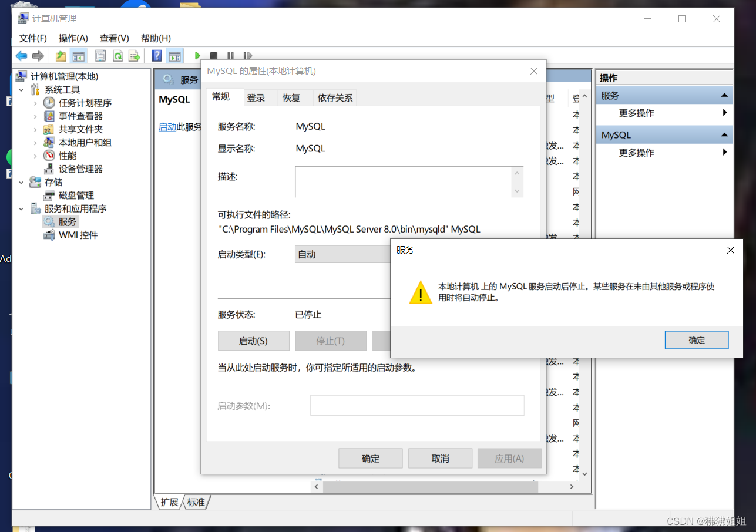Click the Properties toolbar icon
The image size is (756, 532).
(100, 56)
